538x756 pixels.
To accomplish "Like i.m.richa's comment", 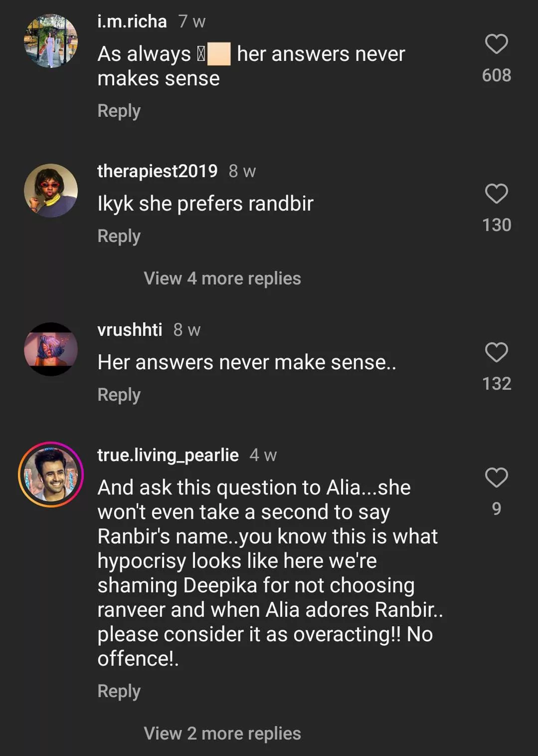I will (496, 44).
